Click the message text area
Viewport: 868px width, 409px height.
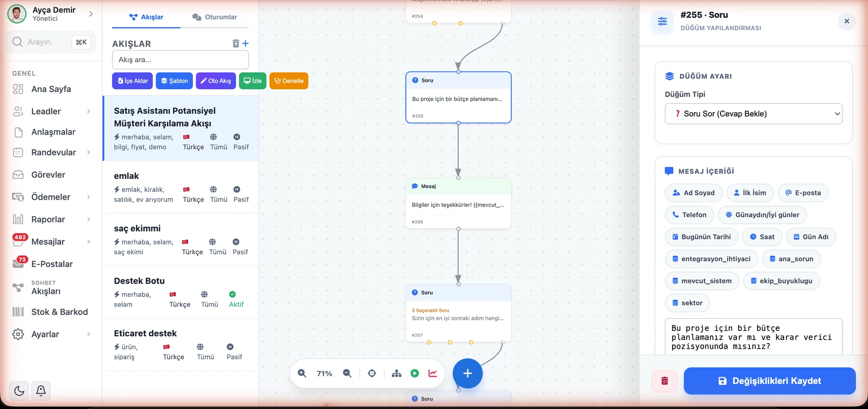753,337
